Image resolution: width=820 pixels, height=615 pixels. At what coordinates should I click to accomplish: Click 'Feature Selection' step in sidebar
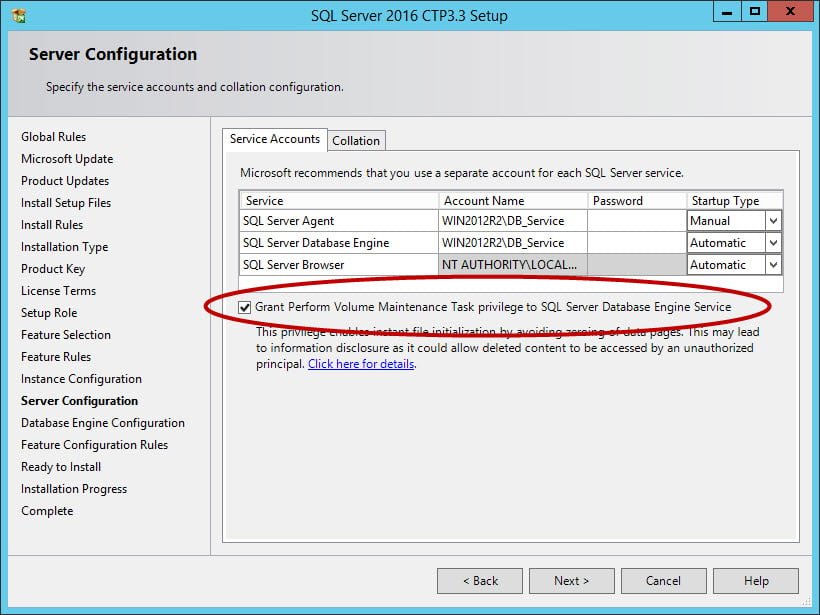66,335
